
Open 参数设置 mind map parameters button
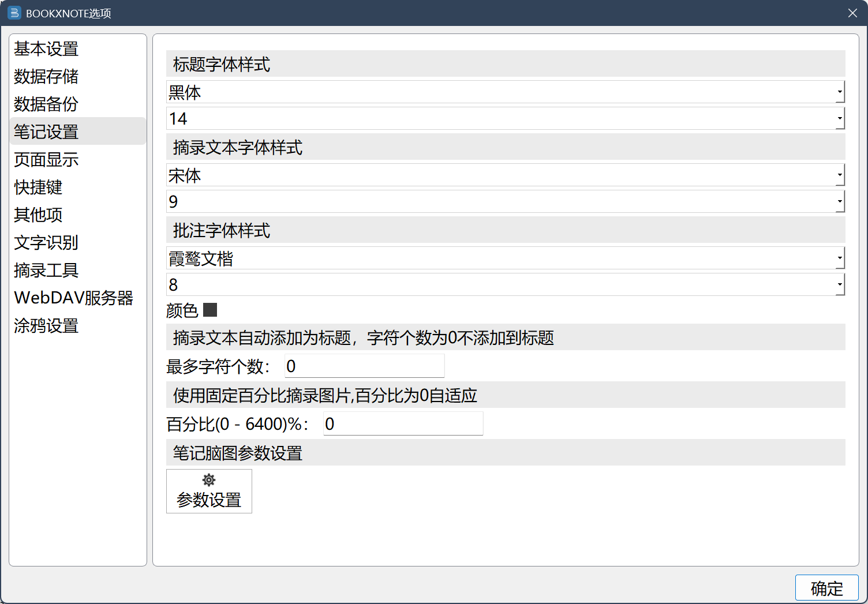click(209, 491)
